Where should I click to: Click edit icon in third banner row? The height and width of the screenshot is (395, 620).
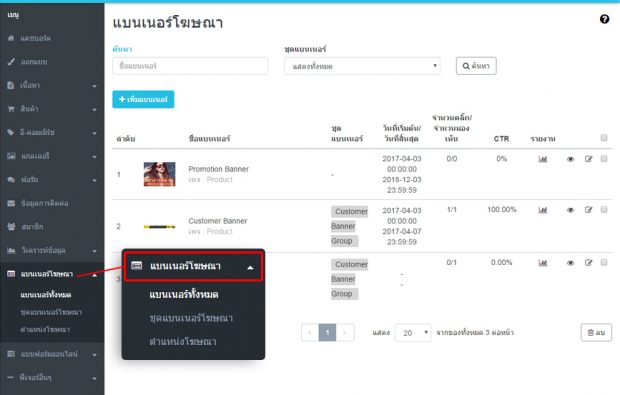(x=588, y=263)
